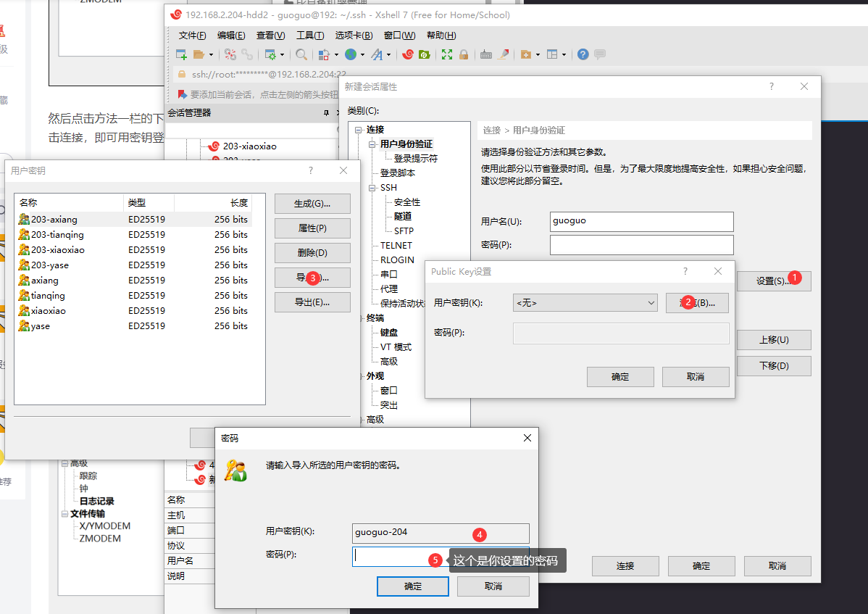Click the help '?' in 新建会话属性 title bar

coord(771,86)
